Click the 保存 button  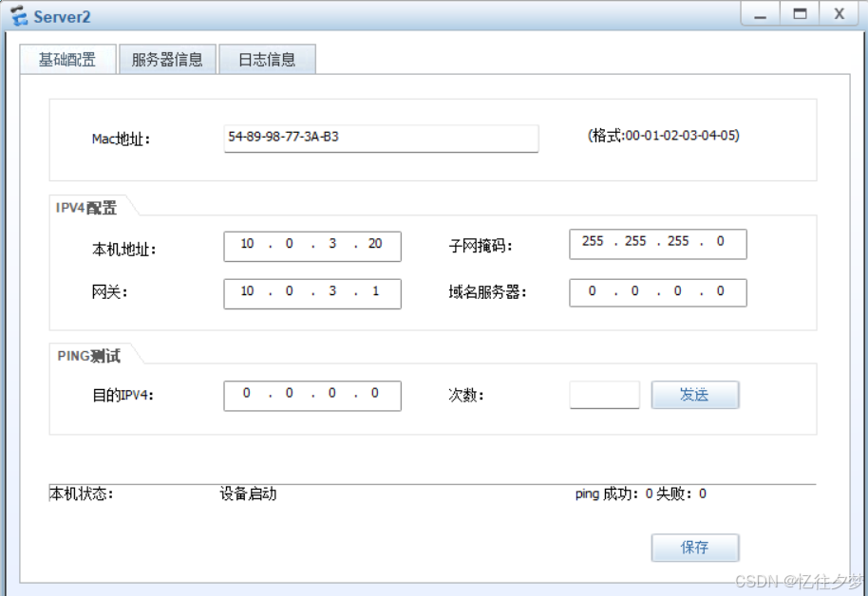[695, 548]
